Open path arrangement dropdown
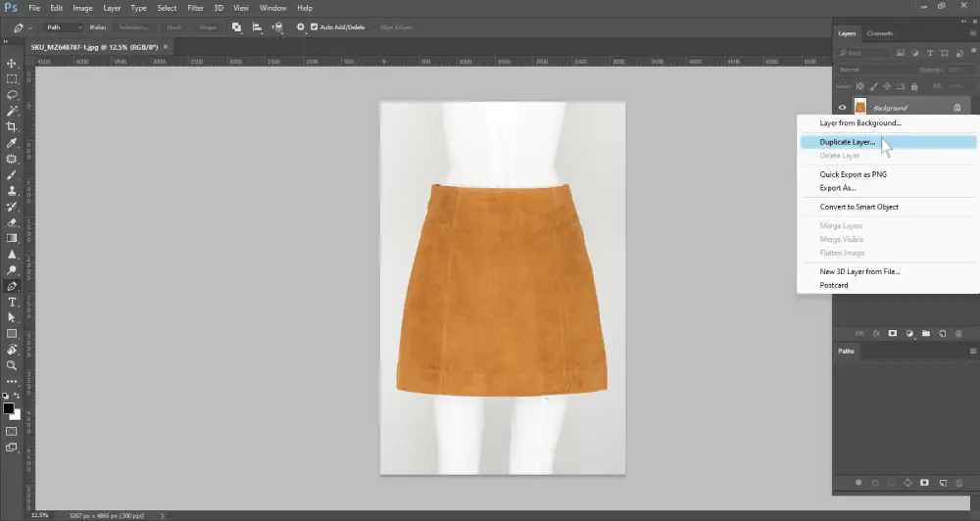The width and height of the screenshot is (980, 521). point(277,27)
